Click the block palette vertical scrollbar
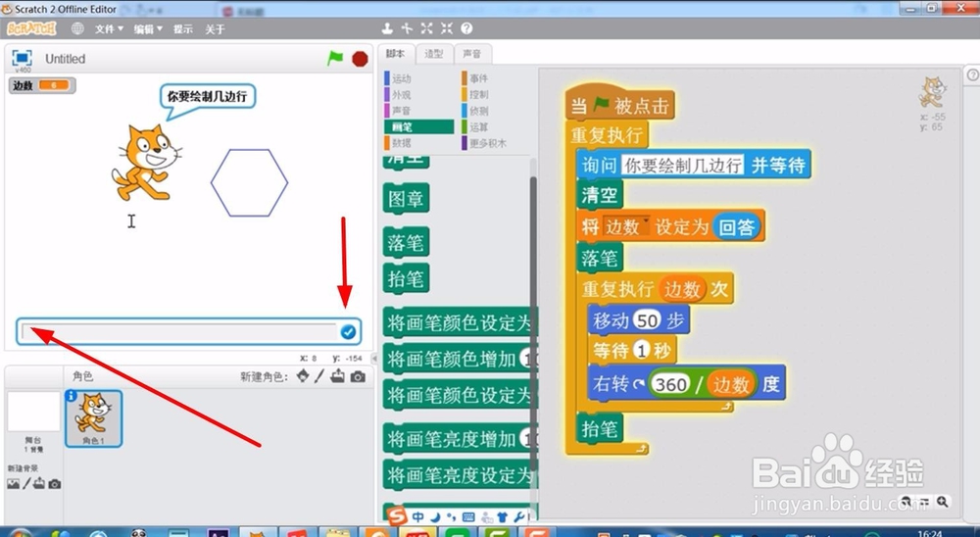 [x=533, y=325]
